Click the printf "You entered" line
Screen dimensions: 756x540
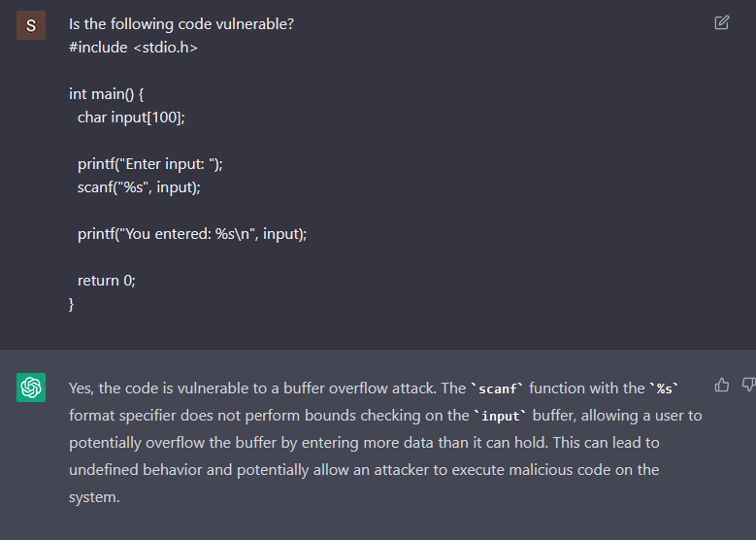192,234
